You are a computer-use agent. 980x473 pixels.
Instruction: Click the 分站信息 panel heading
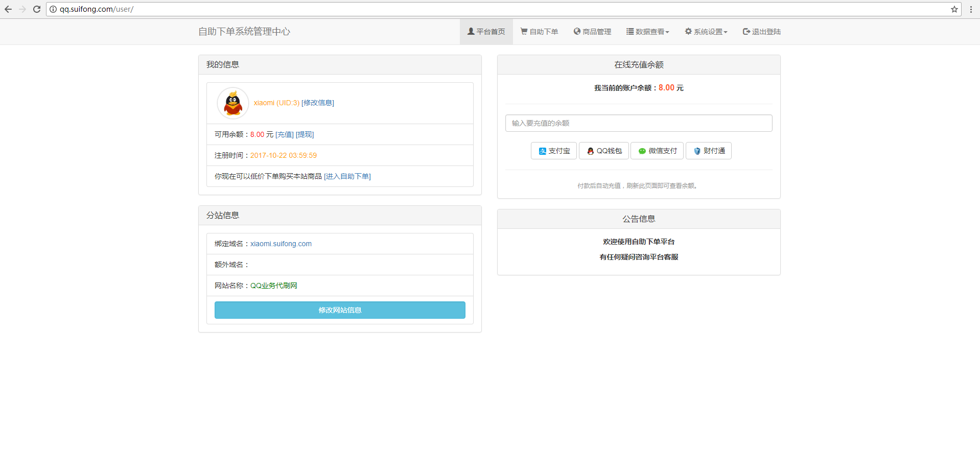coord(223,215)
